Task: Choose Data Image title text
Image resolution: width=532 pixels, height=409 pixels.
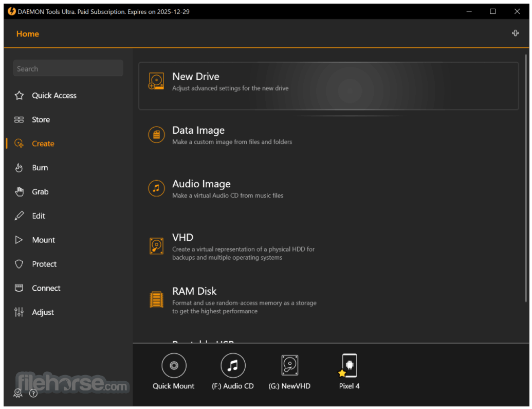Action: click(x=198, y=131)
